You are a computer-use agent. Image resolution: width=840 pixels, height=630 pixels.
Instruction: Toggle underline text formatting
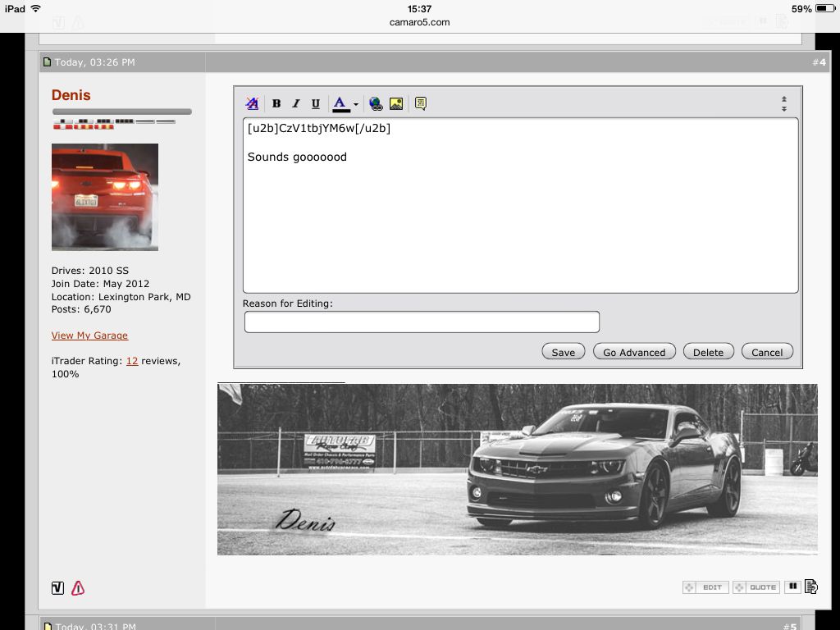point(316,103)
